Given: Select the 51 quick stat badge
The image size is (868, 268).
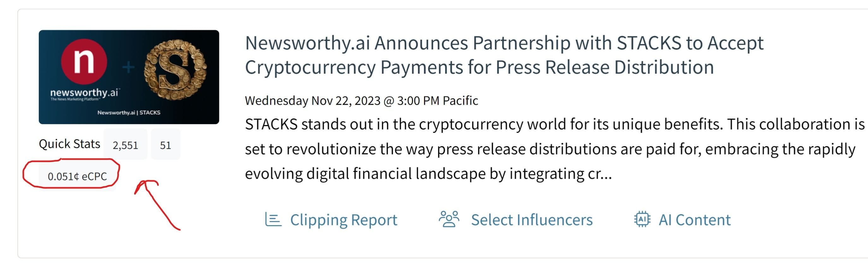Looking at the screenshot, I should coord(165,145).
